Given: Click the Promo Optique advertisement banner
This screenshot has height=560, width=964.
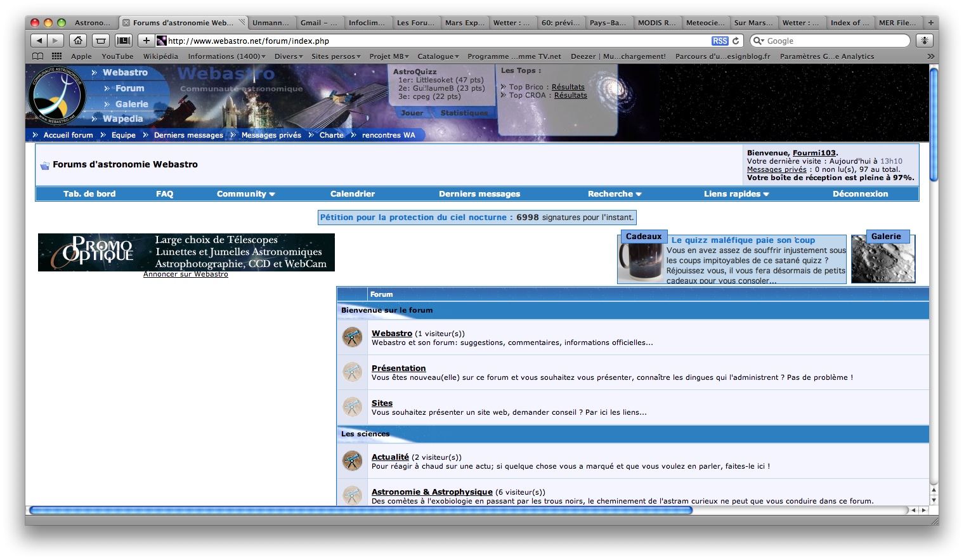Looking at the screenshot, I should [186, 252].
